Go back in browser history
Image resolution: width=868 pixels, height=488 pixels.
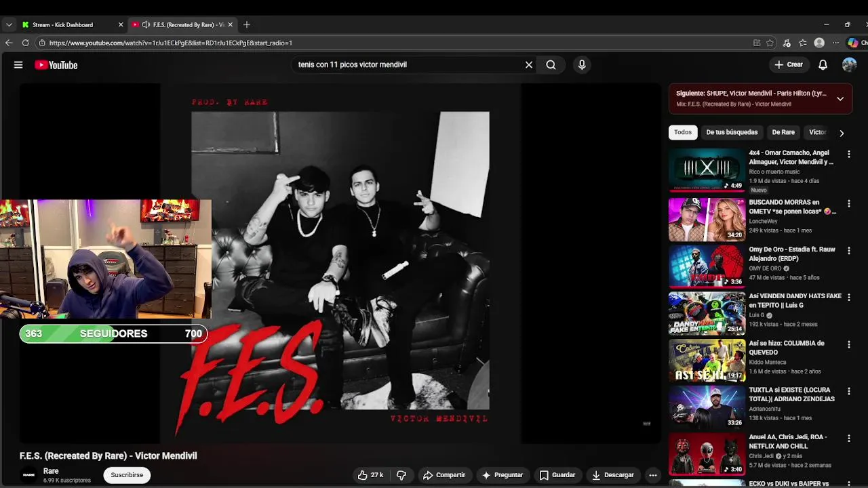[9, 43]
